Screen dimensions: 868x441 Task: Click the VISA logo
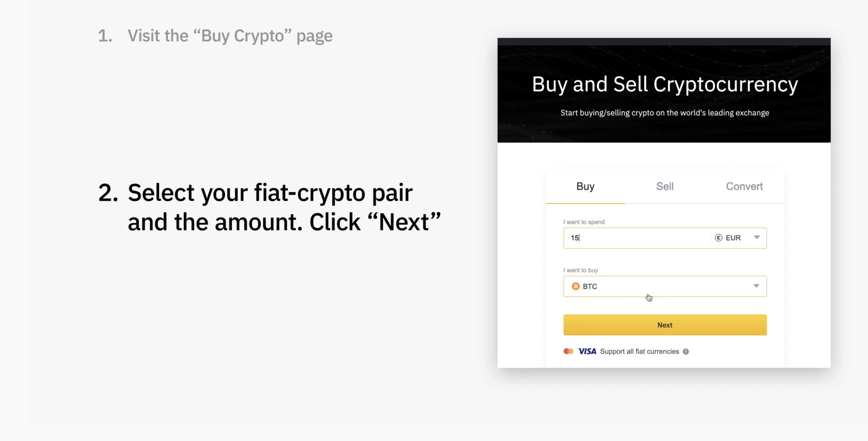click(587, 351)
